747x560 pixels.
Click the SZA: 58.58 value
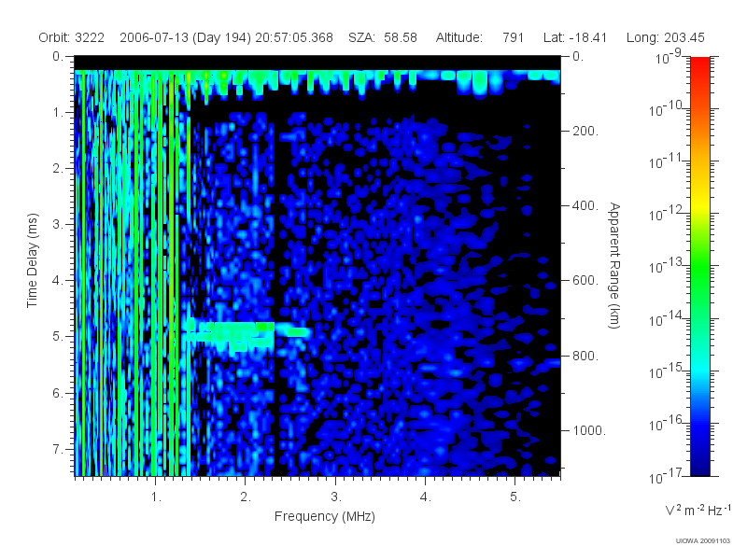coord(383,37)
